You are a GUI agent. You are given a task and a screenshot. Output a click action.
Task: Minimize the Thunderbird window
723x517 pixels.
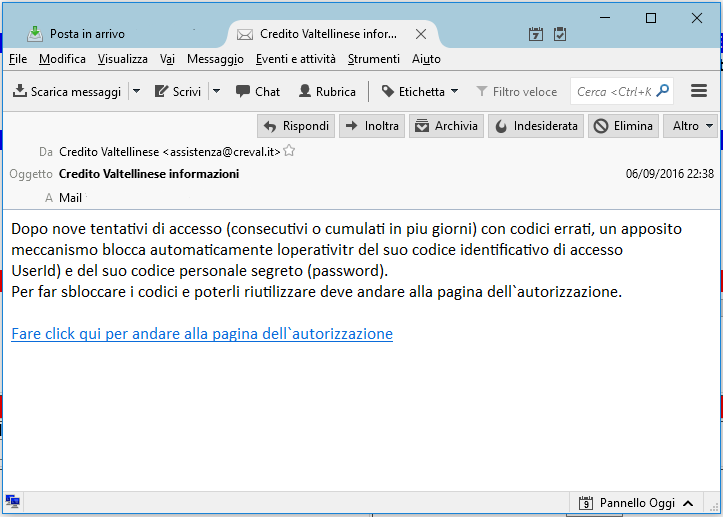click(x=605, y=18)
